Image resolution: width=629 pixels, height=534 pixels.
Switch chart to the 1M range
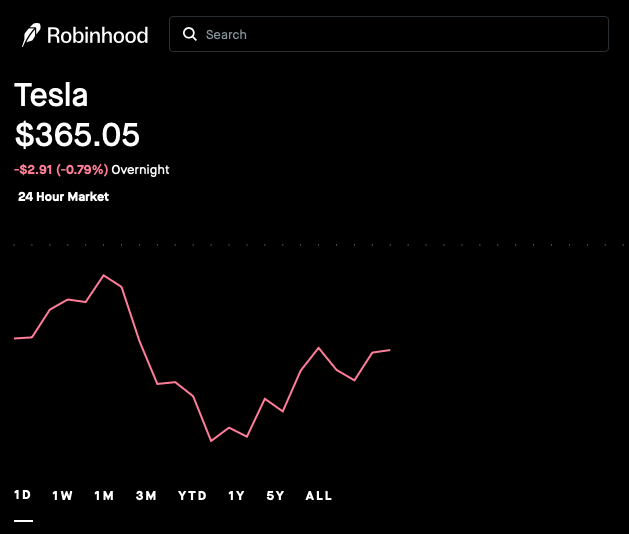coord(104,495)
